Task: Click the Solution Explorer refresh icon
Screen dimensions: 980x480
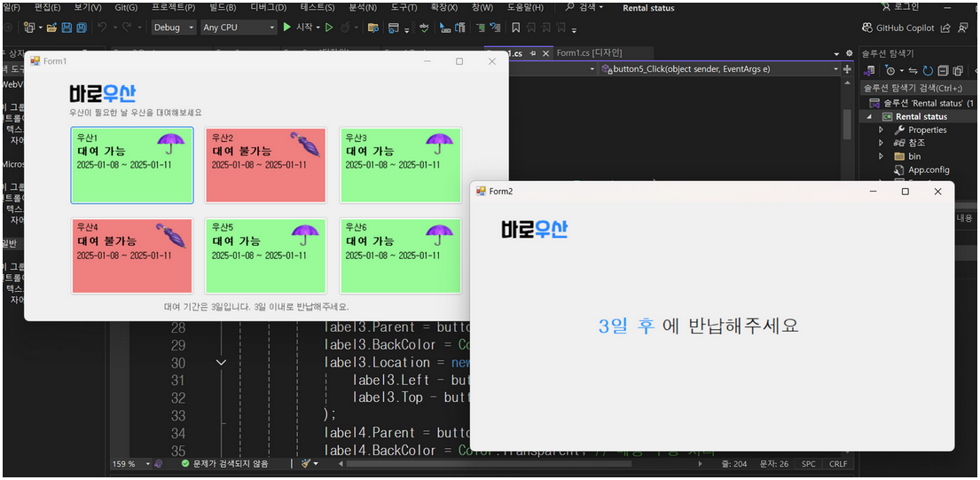Action: (929, 71)
